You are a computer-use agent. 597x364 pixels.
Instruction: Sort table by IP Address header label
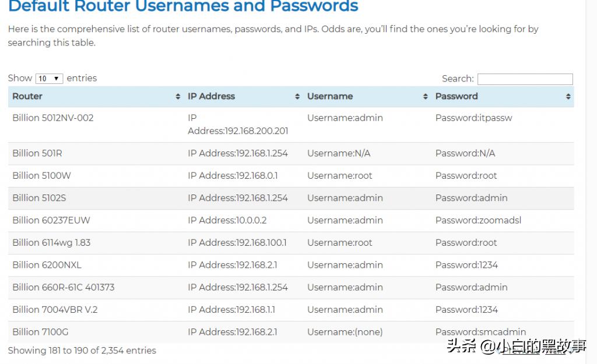pos(211,96)
